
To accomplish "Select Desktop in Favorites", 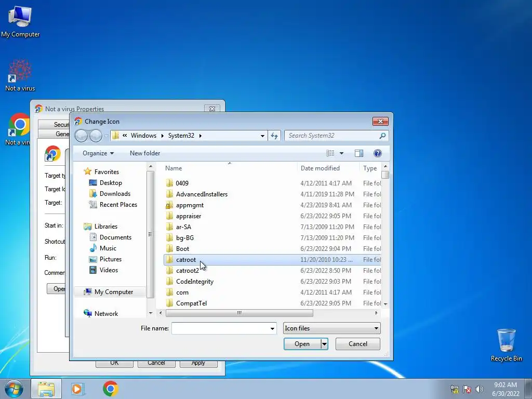I will click(x=105, y=183).
